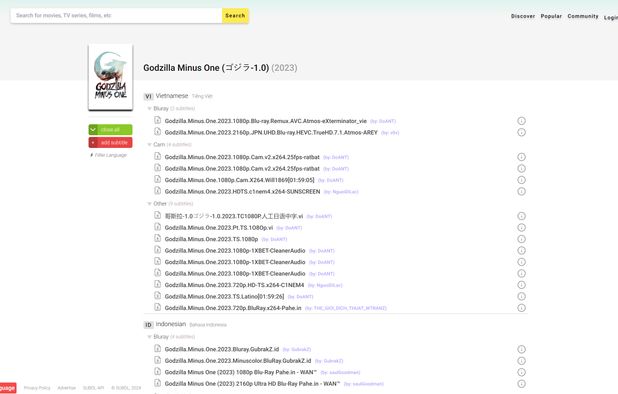This screenshot has height=394, width=618.
Task: Open the Discover menu item
Action: [x=523, y=16]
